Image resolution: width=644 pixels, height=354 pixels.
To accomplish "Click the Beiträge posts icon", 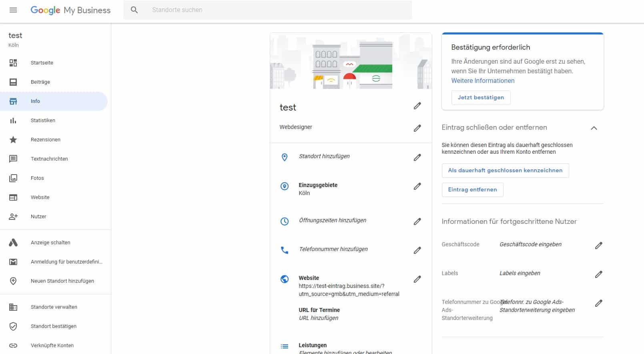I will coord(13,82).
